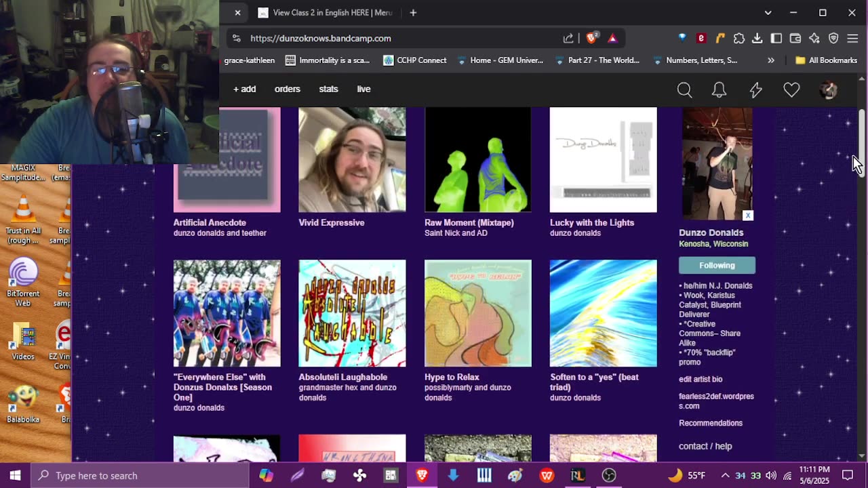Open the browser Downloads arrow icon
868x488 pixels.
coord(757,38)
